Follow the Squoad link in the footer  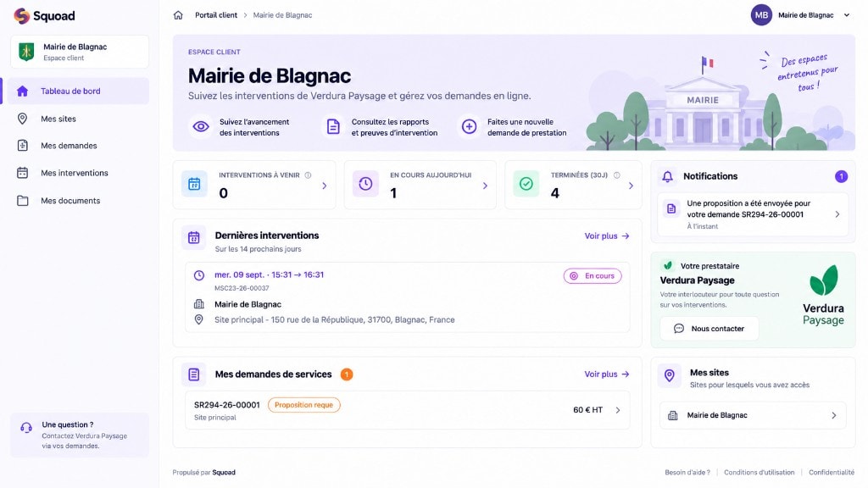coord(224,473)
